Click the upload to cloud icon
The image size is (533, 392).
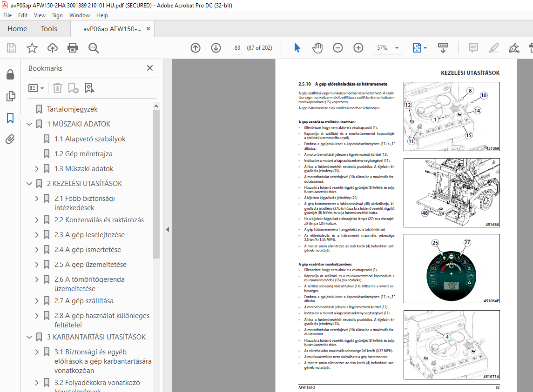tap(52, 48)
